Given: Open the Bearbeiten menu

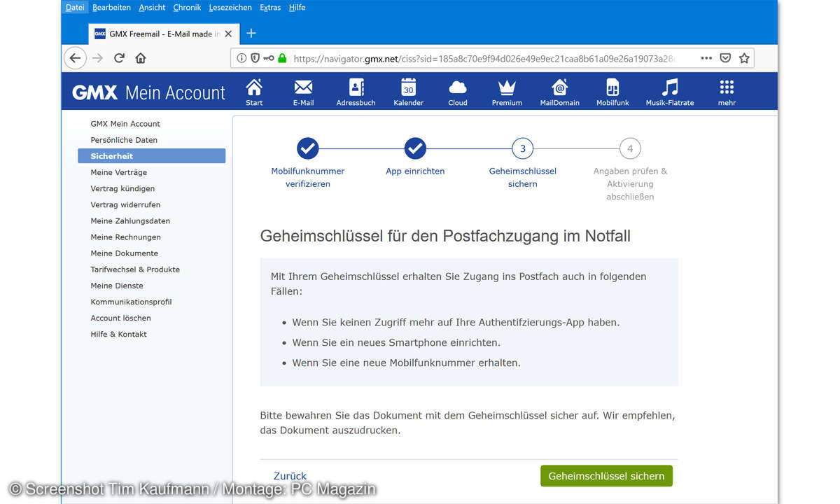Looking at the screenshot, I should click(111, 7).
